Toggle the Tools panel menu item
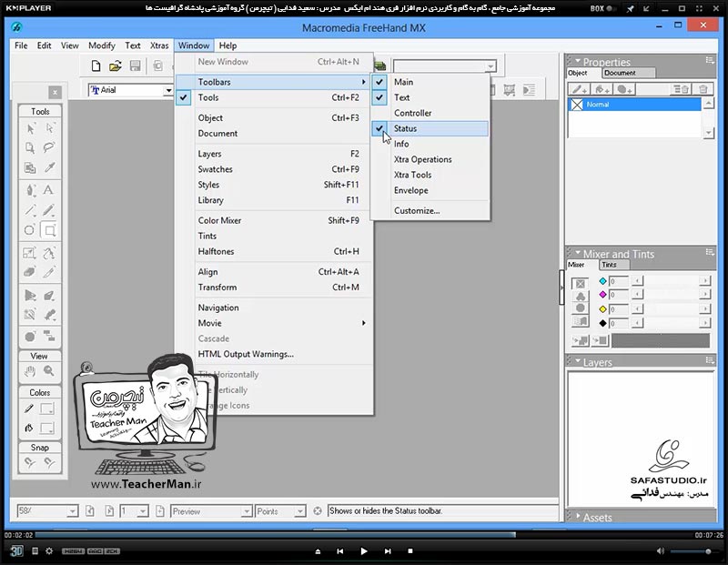Image resolution: width=728 pixels, height=565 pixels. 273,97
